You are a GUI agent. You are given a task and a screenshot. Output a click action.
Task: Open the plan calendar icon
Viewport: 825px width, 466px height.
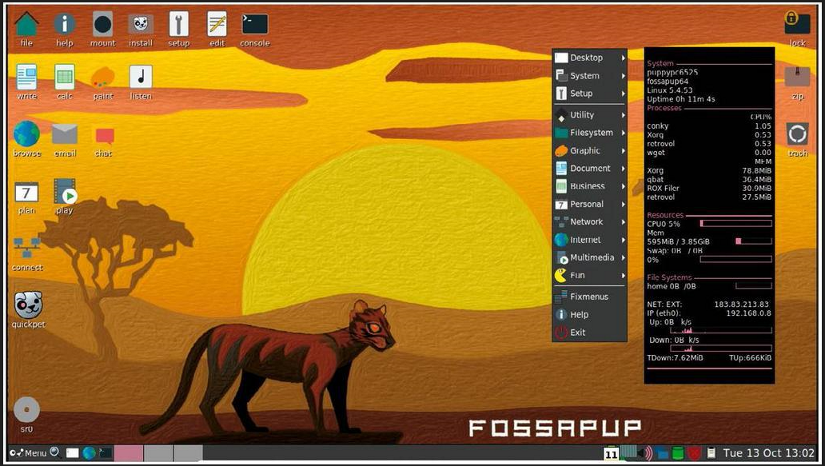(26, 193)
